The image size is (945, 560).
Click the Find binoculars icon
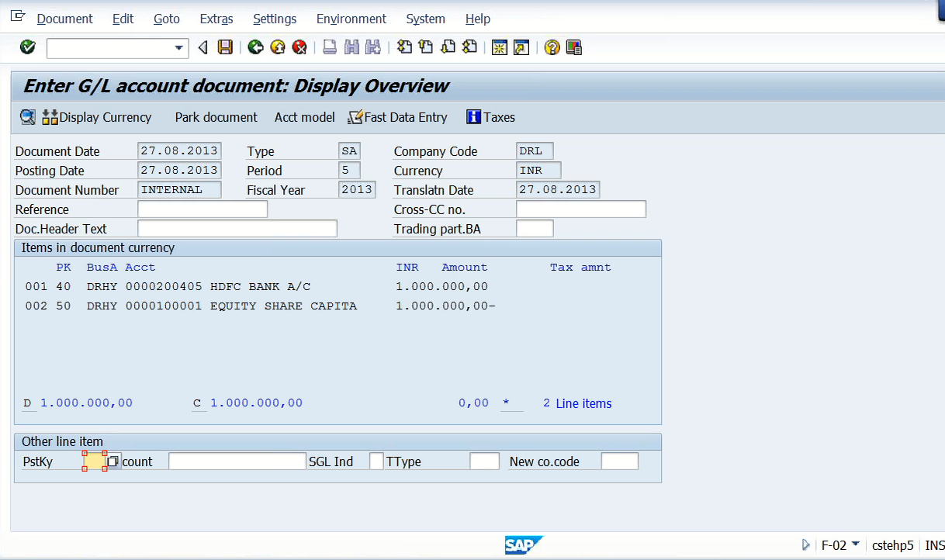tap(351, 48)
